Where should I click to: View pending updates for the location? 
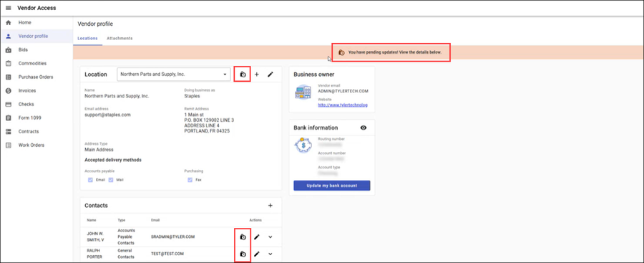pos(243,75)
